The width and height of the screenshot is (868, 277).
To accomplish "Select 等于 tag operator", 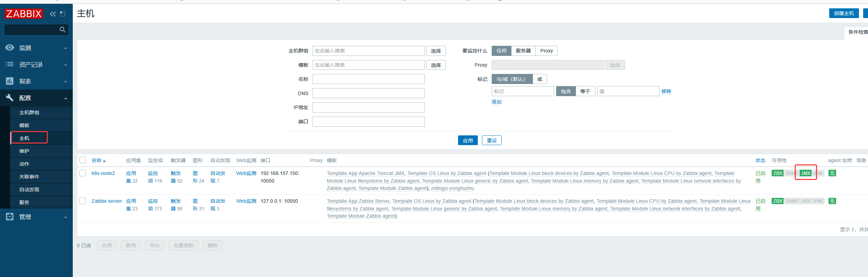I will pos(585,91).
